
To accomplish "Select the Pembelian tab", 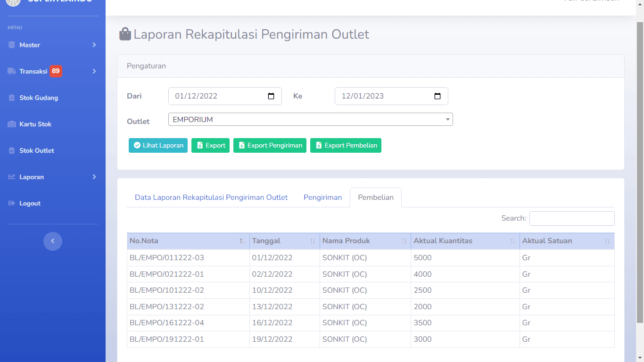I will coord(376,197).
